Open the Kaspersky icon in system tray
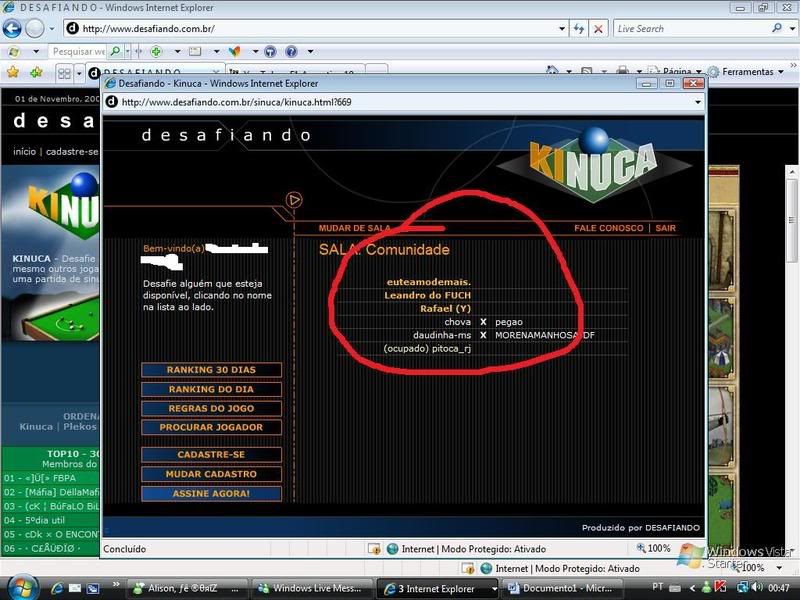The image size is (800, 600). coord(718,588)
